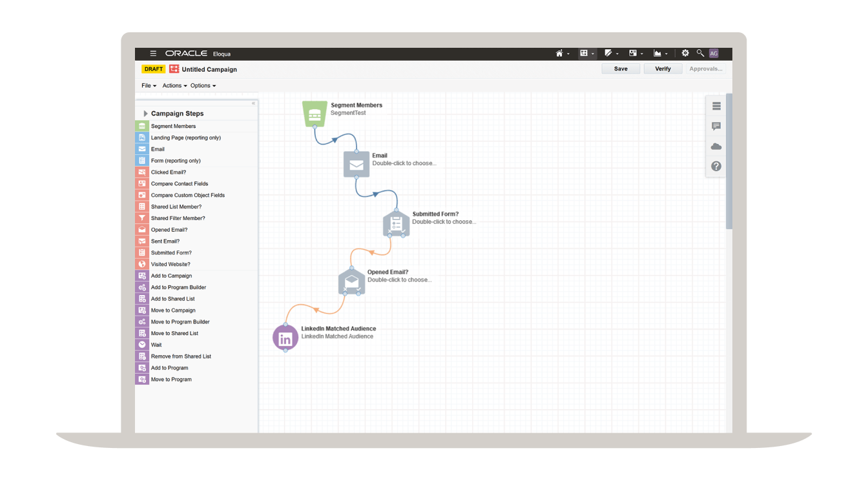Click the AG user avatar menu
The width and height of the screenshot is (868, 488).
click(714, 53)
